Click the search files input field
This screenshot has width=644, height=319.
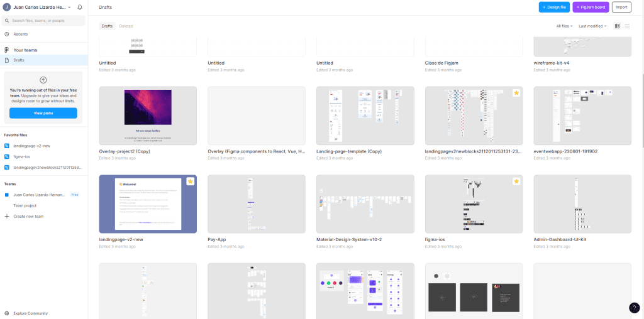coord(43,21)
